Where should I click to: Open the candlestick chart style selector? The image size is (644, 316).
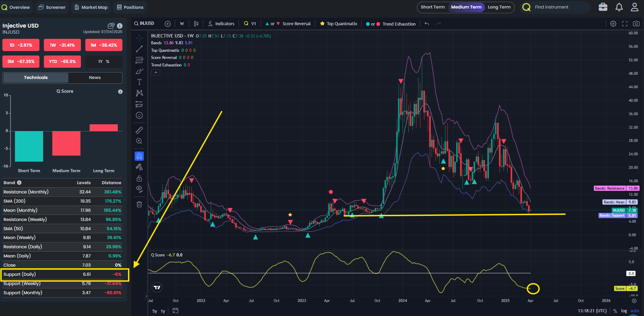click(196, 23)
